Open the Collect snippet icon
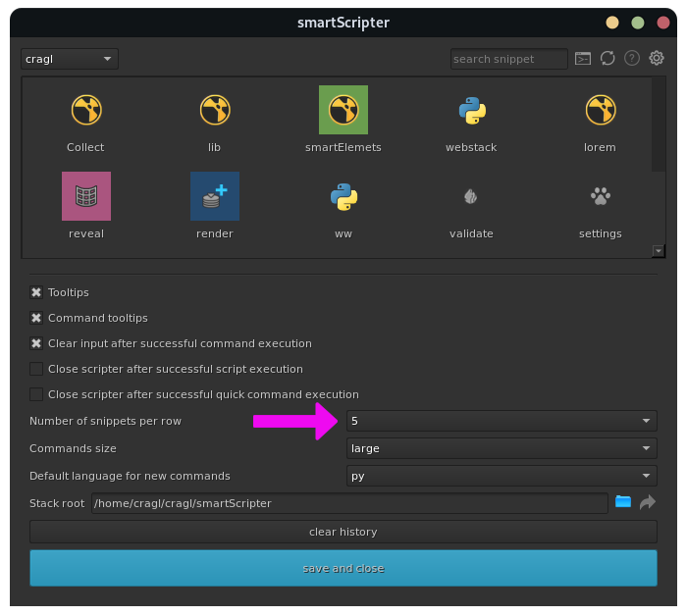 point(85,110)
